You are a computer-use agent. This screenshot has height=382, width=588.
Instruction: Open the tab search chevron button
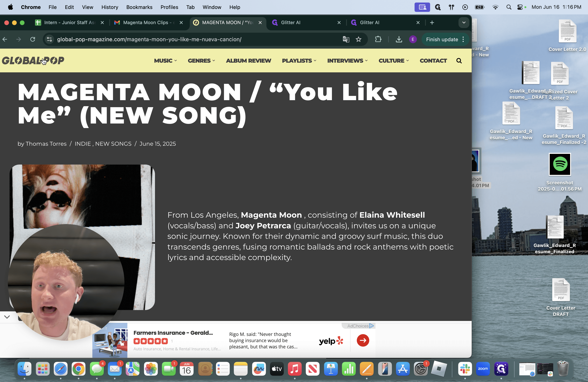click(464, 23)
